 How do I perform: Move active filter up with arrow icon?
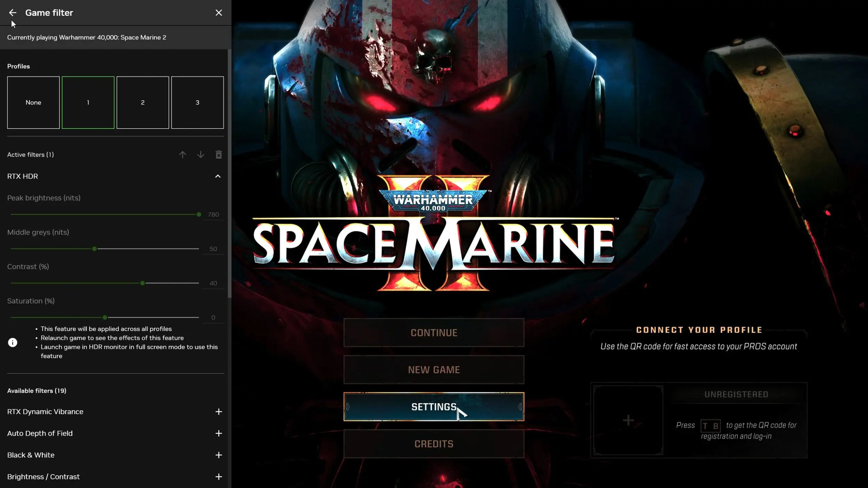click(x=183, y=155)
